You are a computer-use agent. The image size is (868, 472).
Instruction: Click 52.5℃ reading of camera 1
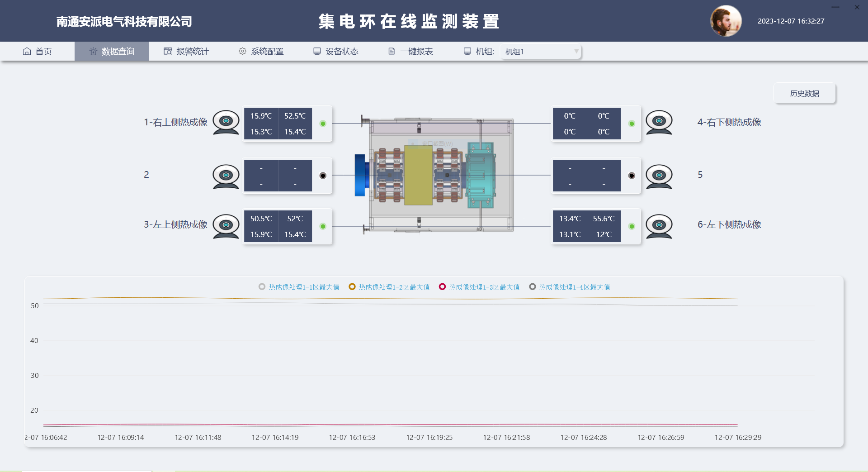click(x=295, y=116)
